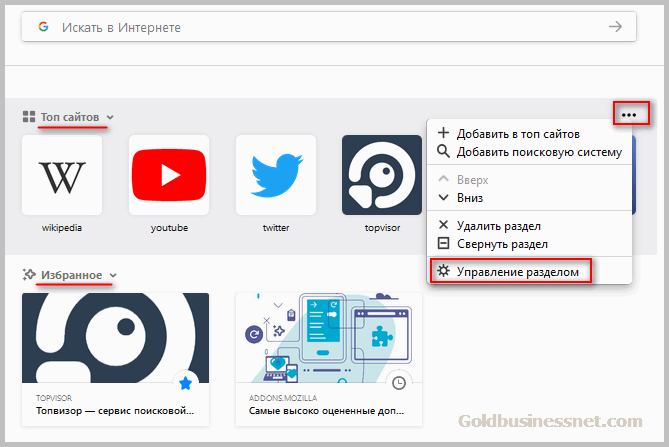Open "Самые высоко оцененные доп…" title

point(326,411)
